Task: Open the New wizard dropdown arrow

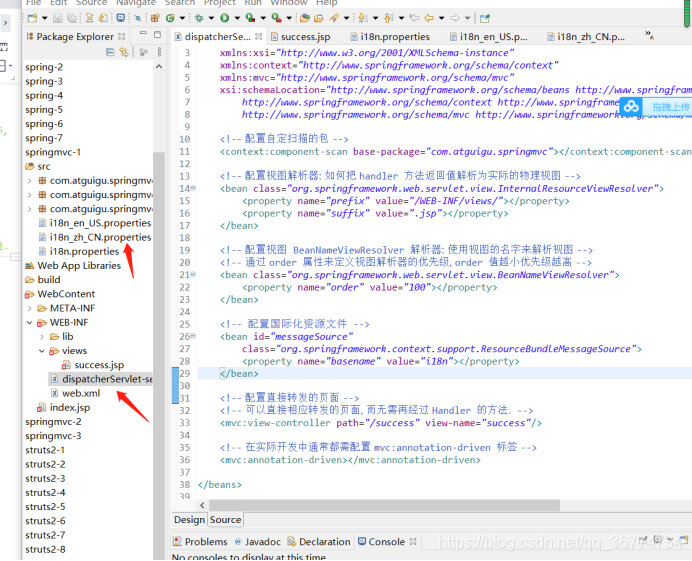Action: pos(45,18)
